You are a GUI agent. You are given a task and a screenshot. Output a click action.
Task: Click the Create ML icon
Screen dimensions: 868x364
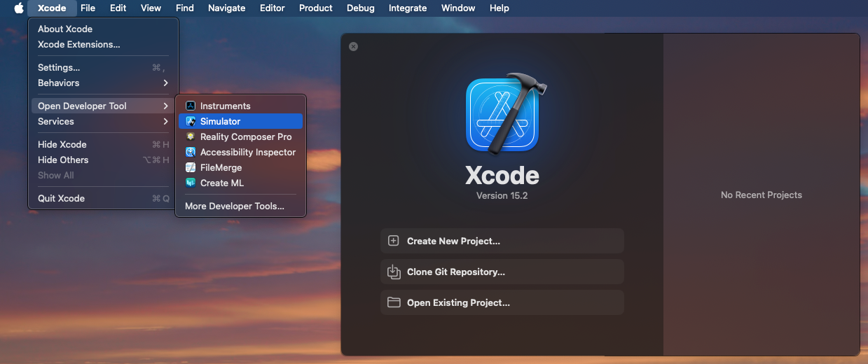191,183
